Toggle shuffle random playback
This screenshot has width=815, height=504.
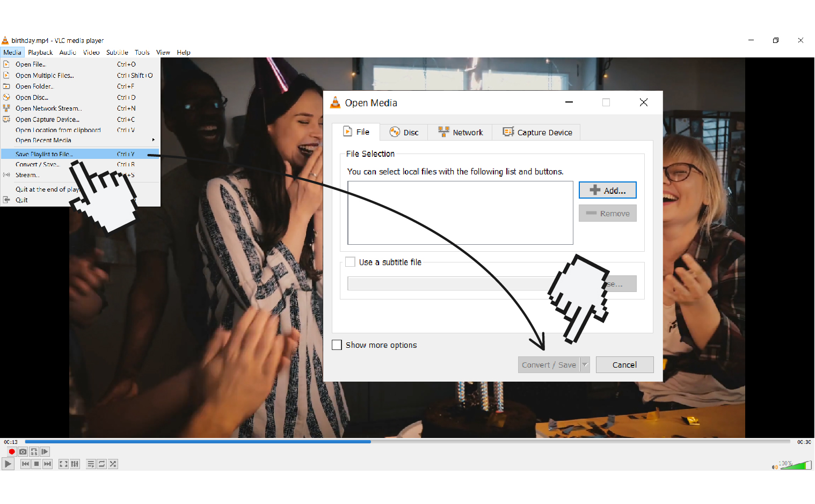(x=113, y=464)
